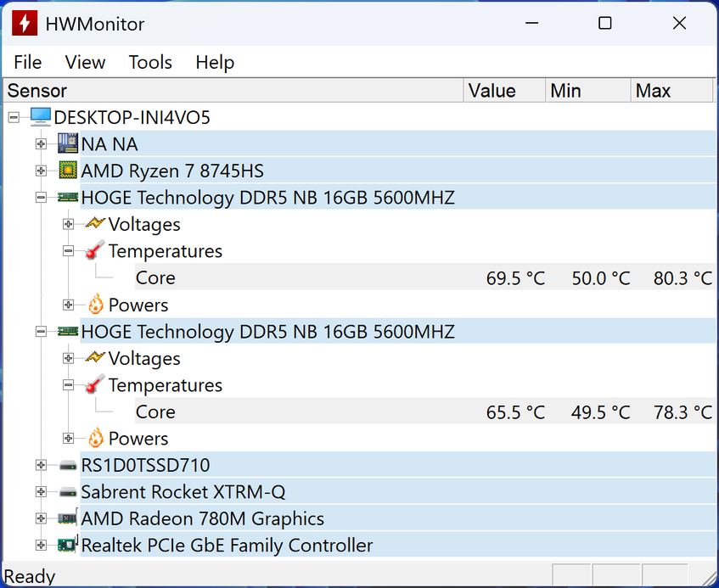The height and width of the screenshot is (588, 719).
Task: Click the Value column header
Action: point(504,90)
